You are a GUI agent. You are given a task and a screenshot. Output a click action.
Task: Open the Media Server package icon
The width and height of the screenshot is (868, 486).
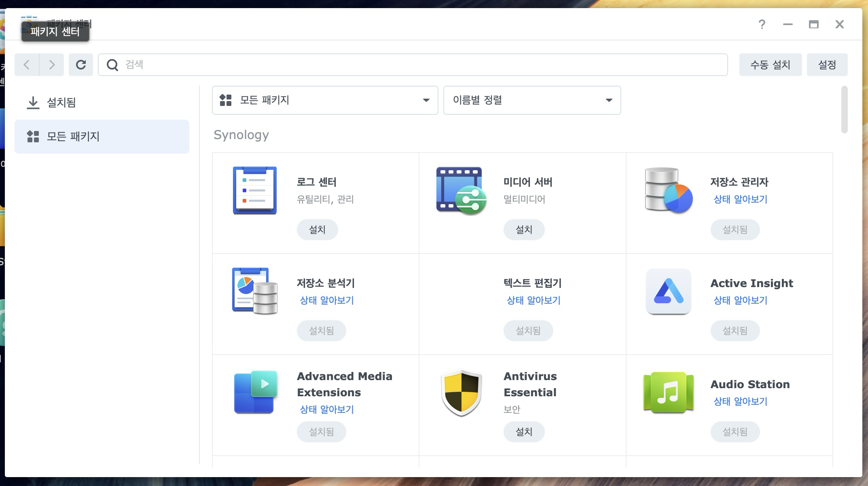[461, 190]
